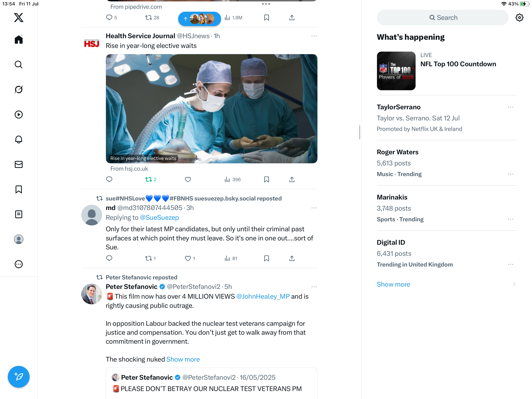Open Lists icon in sidebar
Image resolution: width=532 pixels, height=399 pixels.
coord(18,214)
